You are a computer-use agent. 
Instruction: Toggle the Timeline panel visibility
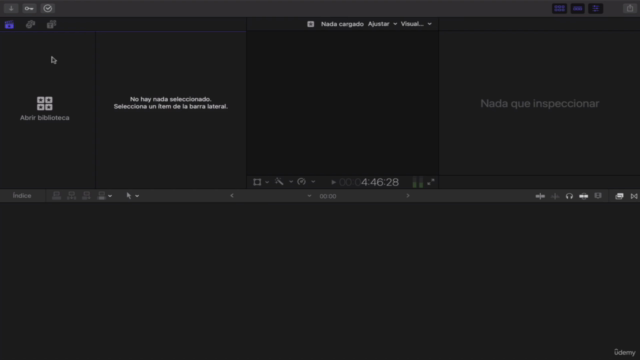(578, 8)
